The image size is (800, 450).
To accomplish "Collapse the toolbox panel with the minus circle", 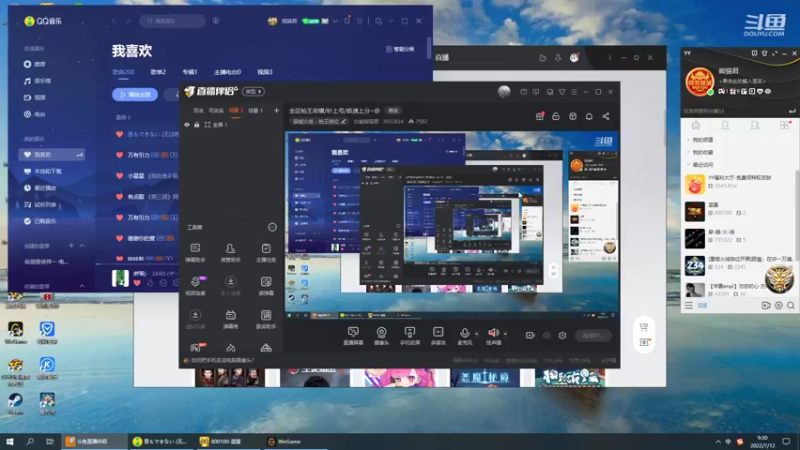I will (x=272, y=227).
